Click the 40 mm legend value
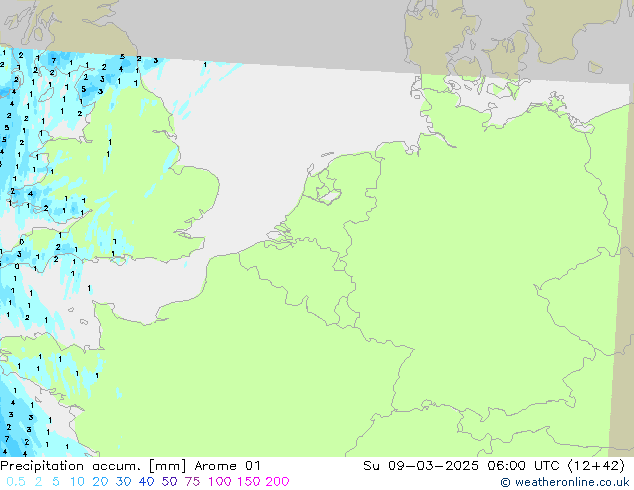Screen dimensions: 634x490 [146, 482]
